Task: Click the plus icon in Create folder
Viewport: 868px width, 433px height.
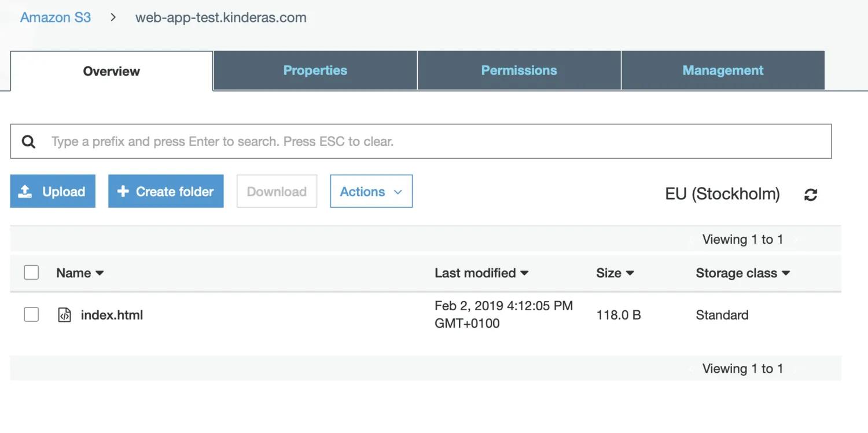Action: [x=123, y=191]
